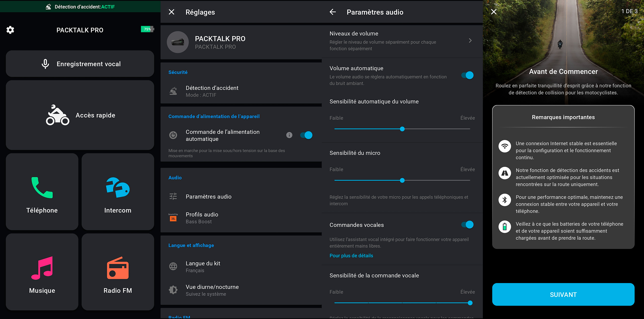Go back with the arrow icon
This screenshot has height=319, width=644.
coord(333,12)
